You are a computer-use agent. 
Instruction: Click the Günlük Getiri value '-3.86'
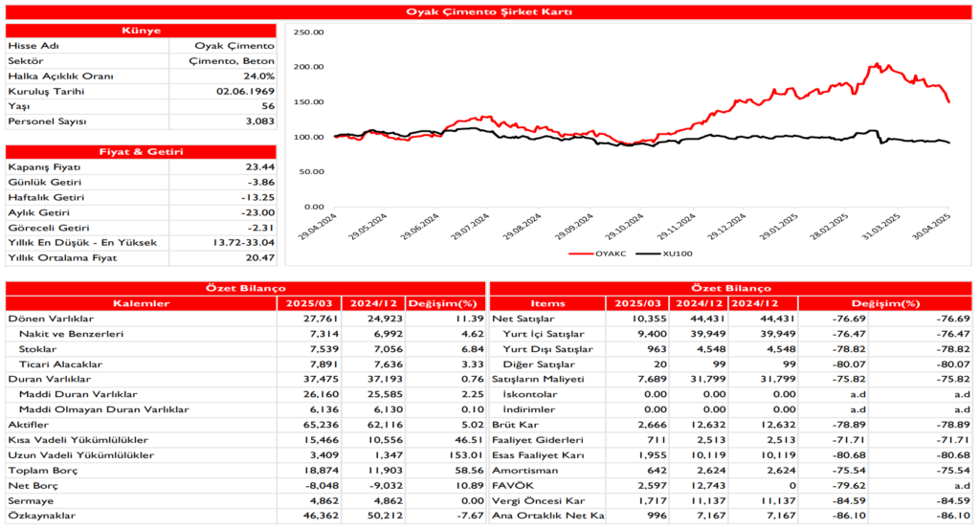[x=260, y=183]
